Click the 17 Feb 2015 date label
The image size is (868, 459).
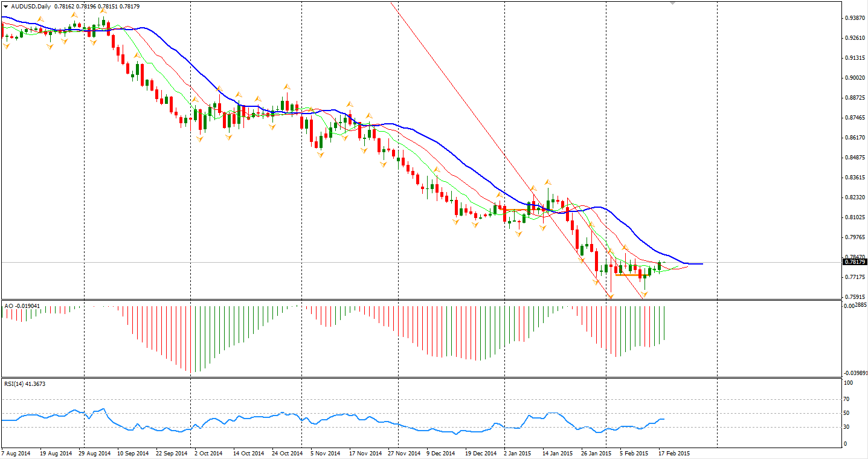click(x=674, y=452)
